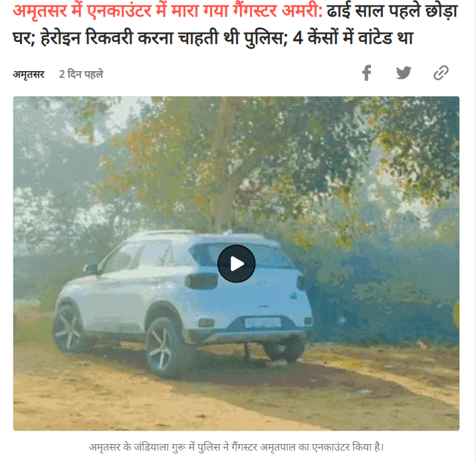The image size is (476, 462).
Task: Click the second headline line starting with घर
Action: click(213, 39)
